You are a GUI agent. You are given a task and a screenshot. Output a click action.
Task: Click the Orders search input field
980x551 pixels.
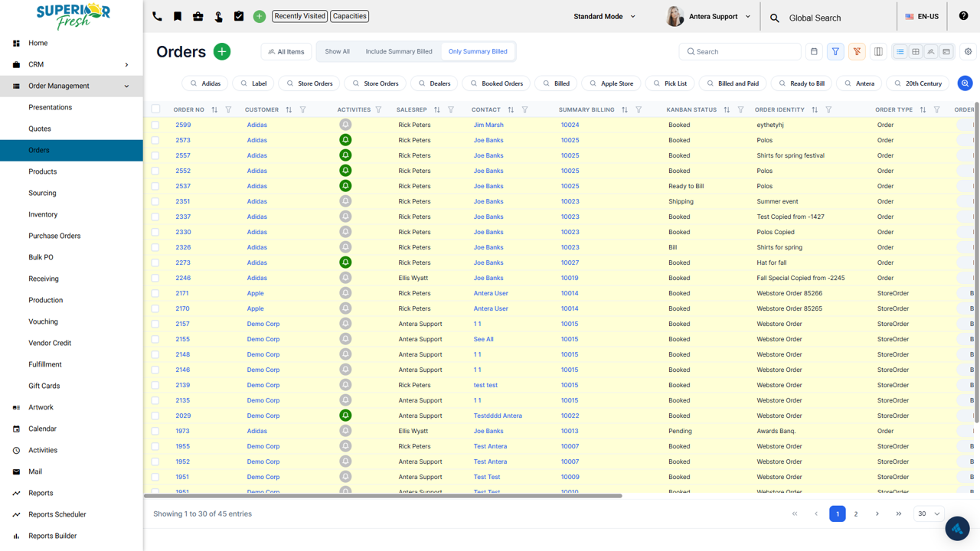point(740,51)
